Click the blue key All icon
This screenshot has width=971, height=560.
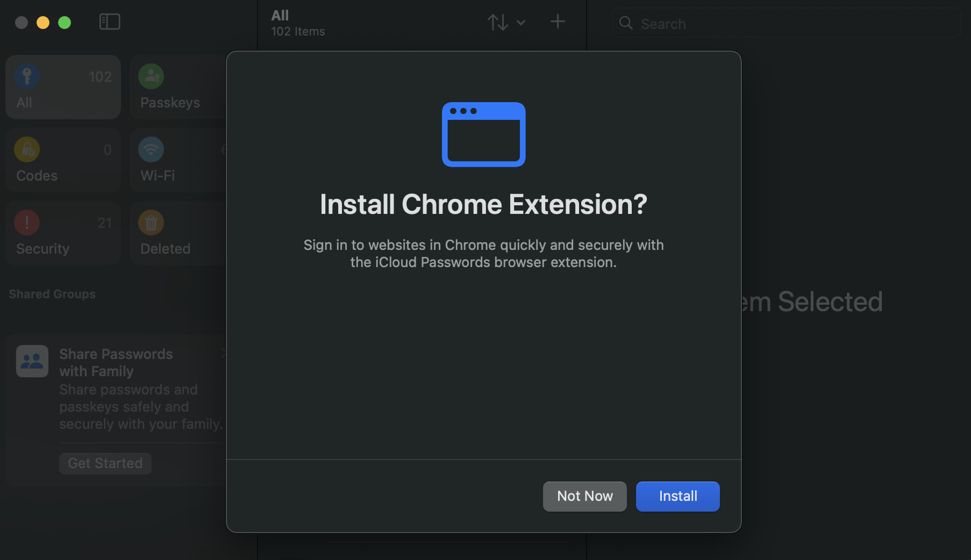tap(27, 76)
